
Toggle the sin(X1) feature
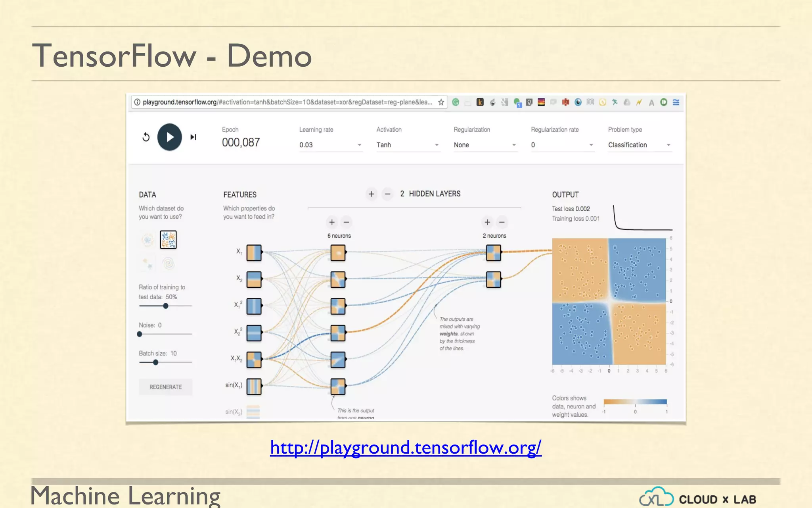[x=254, y=387]
